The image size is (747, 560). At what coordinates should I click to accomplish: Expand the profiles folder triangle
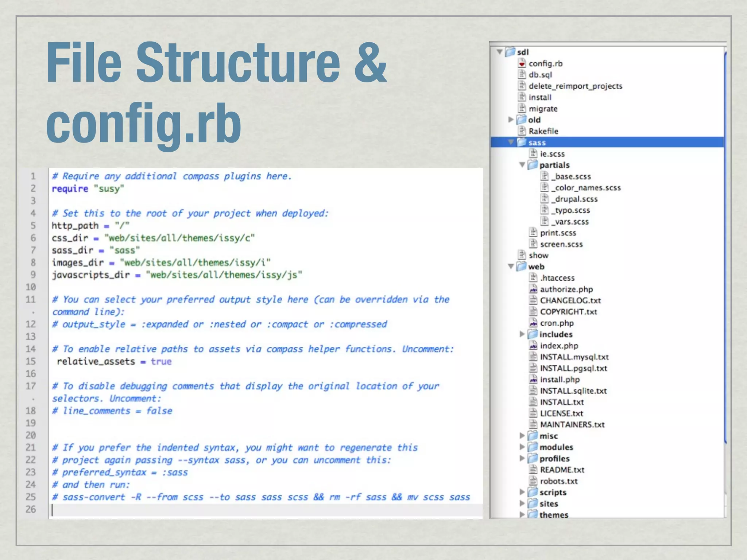[522, 458]
